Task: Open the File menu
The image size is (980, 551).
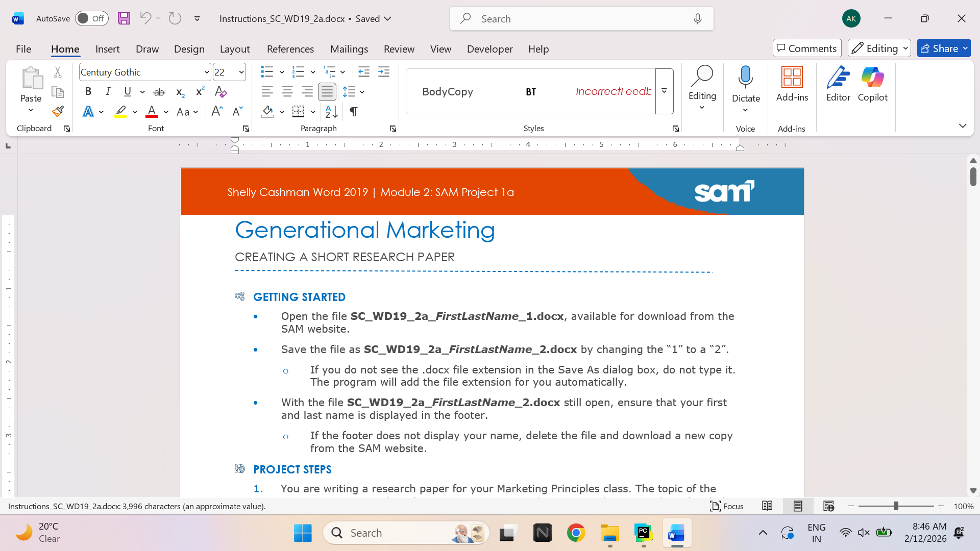Action: coord(23,49)
